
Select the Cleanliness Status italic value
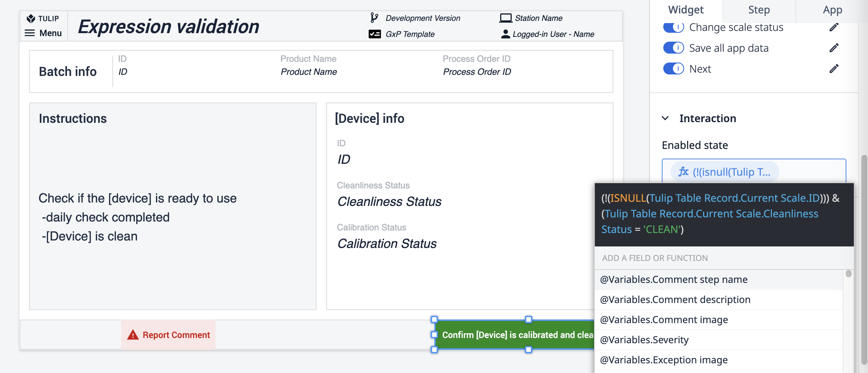coord(389,201)
